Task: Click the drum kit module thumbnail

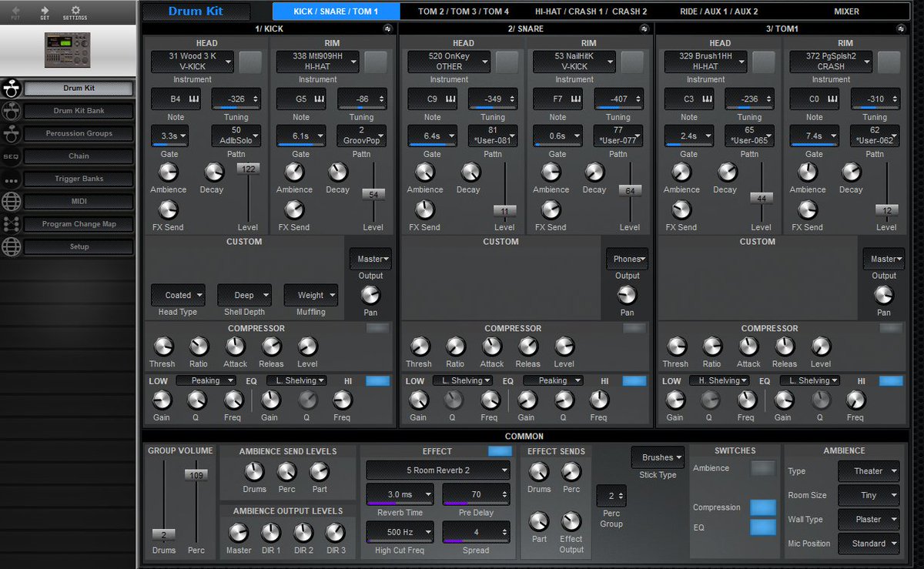Action: click(x=69, y=50)
